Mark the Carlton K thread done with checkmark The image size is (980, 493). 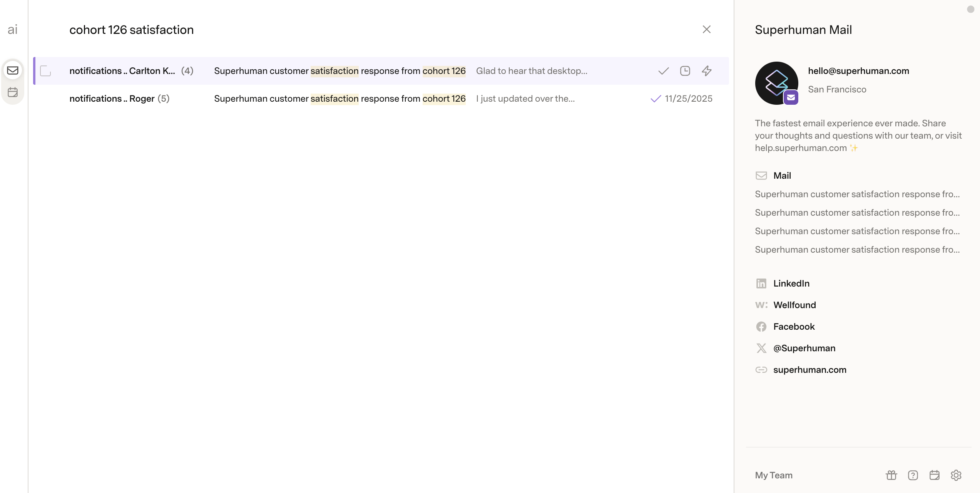663,71
